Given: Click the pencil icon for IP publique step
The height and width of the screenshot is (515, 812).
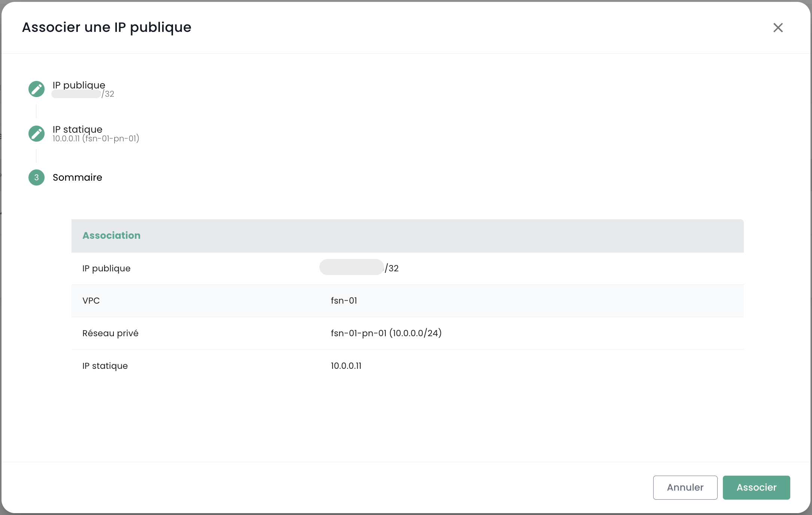Looking at the screenshot, I should [36, 89].
